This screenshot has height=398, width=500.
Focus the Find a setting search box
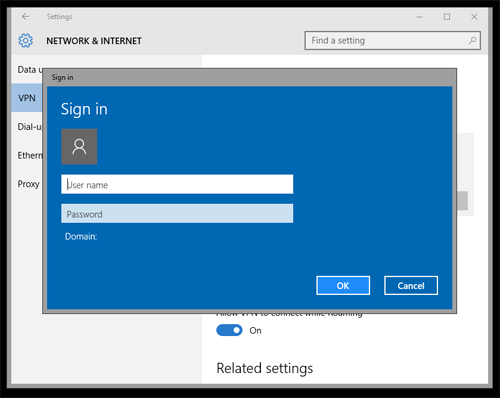coord(392,41)
